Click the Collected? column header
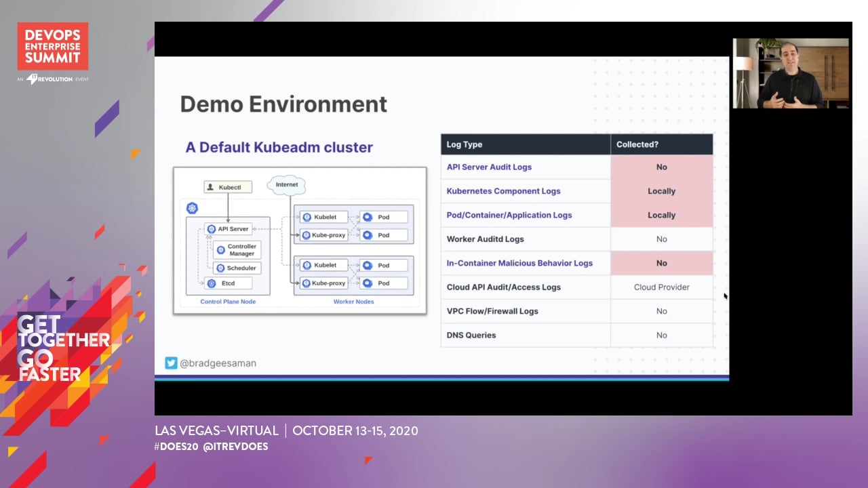Image resolution: width=868 pixels, height=488 pixels. pyautogui.click(x=637, y=144)
